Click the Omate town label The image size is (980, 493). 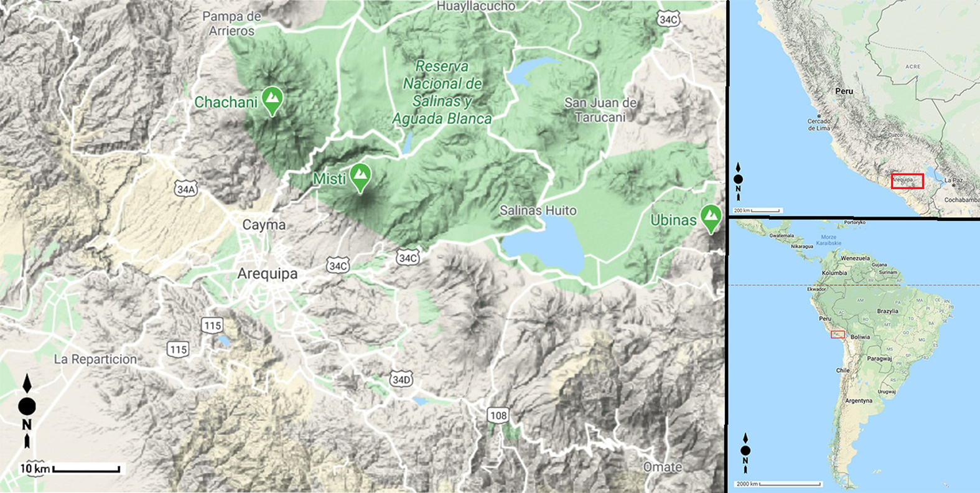point(663,467)
